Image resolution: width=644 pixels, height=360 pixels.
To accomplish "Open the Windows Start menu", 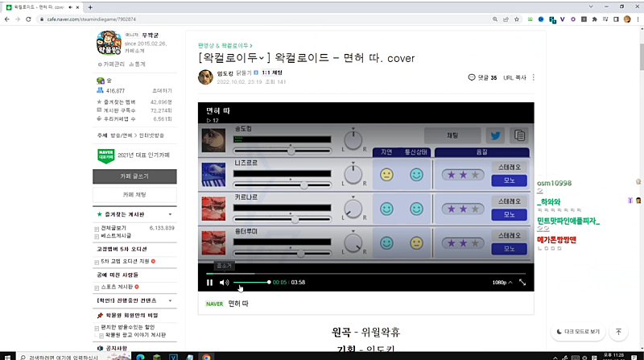I will click(7, 357).
